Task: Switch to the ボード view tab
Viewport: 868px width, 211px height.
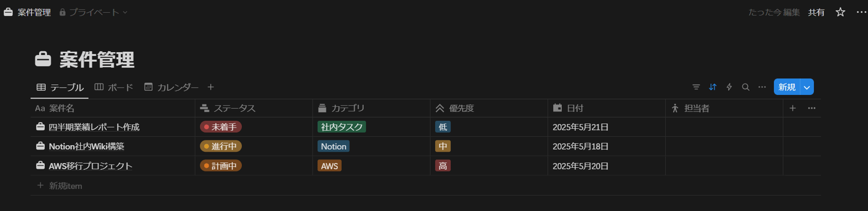Action: coord(114,87)
